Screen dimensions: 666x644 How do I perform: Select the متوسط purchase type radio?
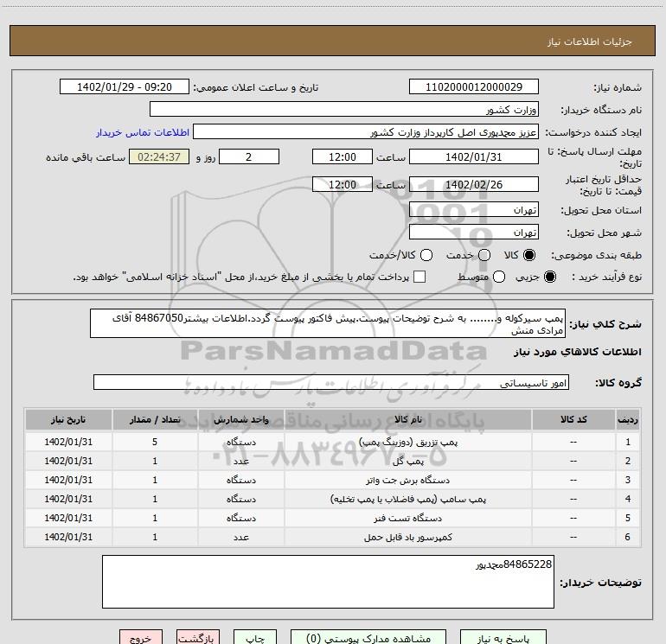pos(499,277)
